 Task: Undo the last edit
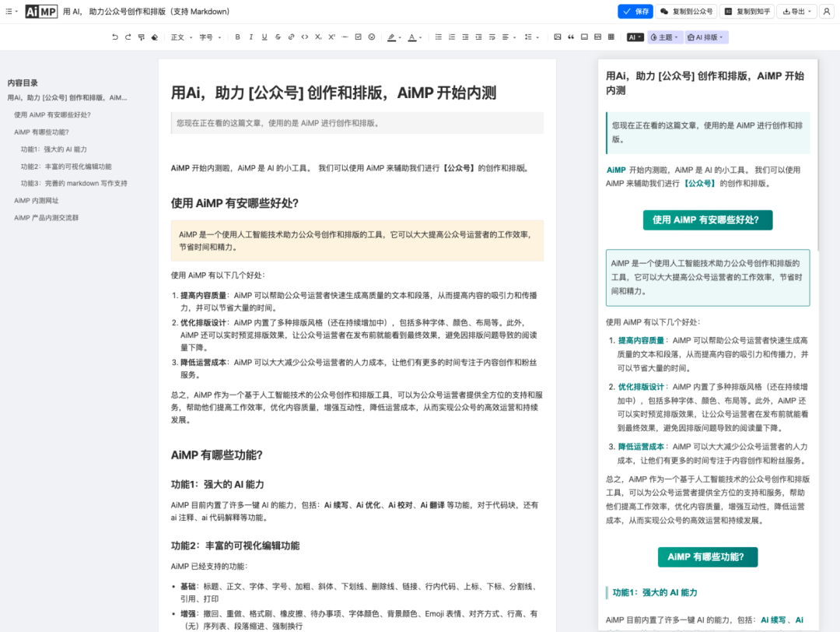point(114,37)
